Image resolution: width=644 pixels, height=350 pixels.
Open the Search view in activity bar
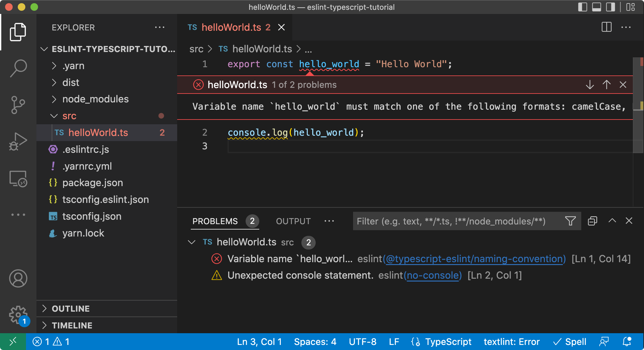click(18, 68)
